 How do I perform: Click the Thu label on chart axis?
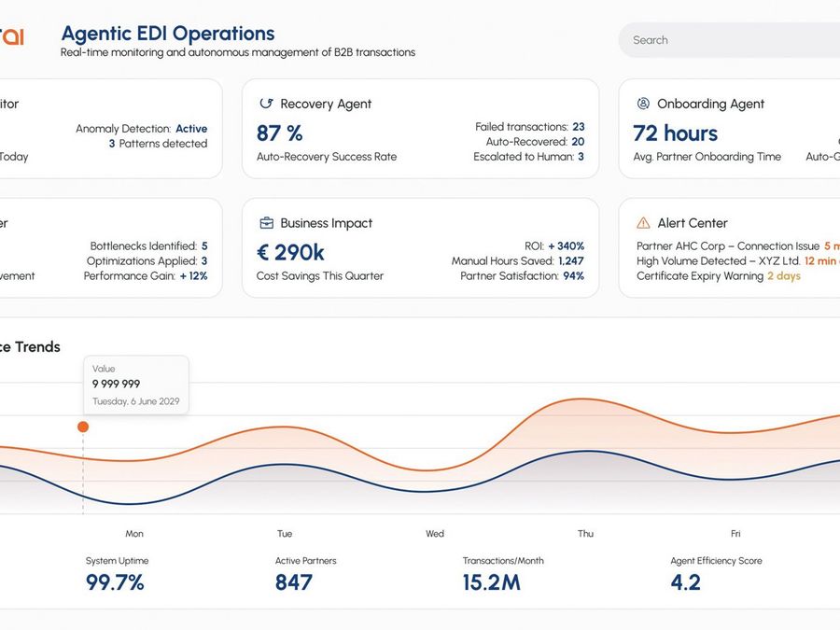[585, 534]
